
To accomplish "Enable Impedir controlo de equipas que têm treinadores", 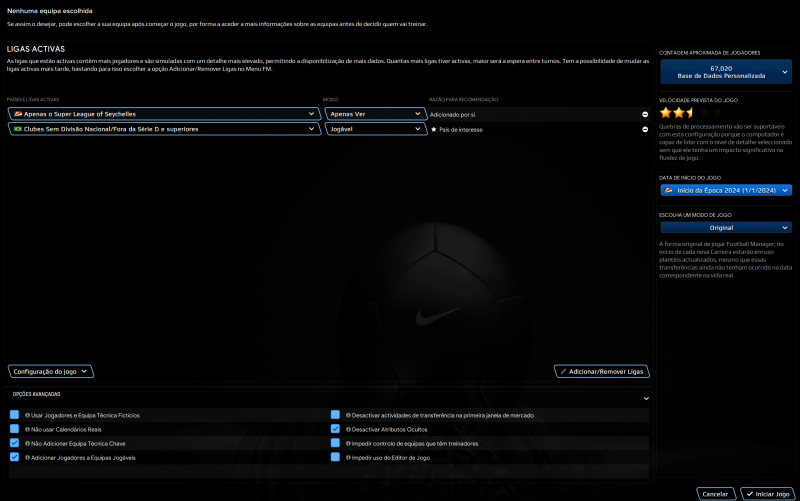I will click(x=335, y=443).
